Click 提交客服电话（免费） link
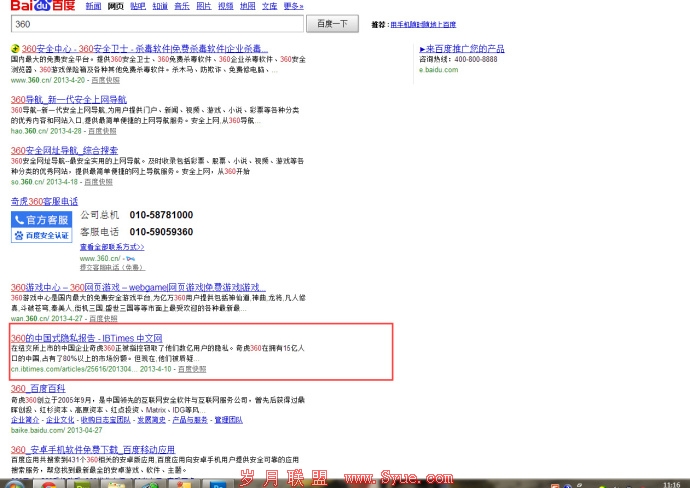690x488 pixels. pyautogui.click(x=112, y=267)
